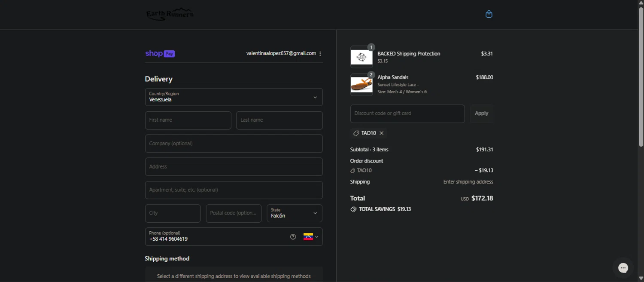The width and height of the screenshot is (644, 282).
Task: Click the '$188.00' sandals price
Action: click(484, 77)
